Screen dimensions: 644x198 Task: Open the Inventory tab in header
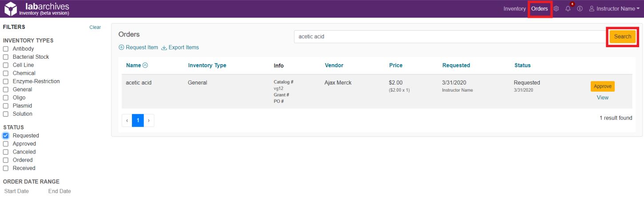[x=514, y=9]
